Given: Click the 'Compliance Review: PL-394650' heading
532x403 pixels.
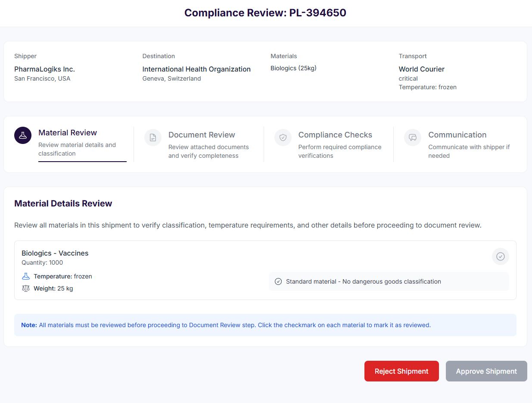Looking at the screenshot, I should point(265,12).
